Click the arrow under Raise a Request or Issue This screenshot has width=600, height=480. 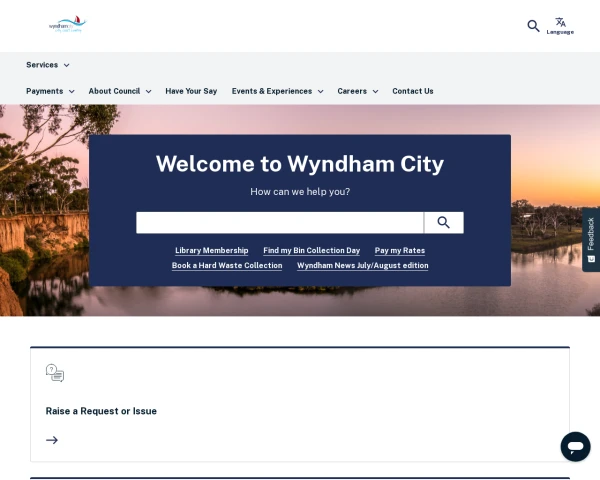tap(52, 440)
